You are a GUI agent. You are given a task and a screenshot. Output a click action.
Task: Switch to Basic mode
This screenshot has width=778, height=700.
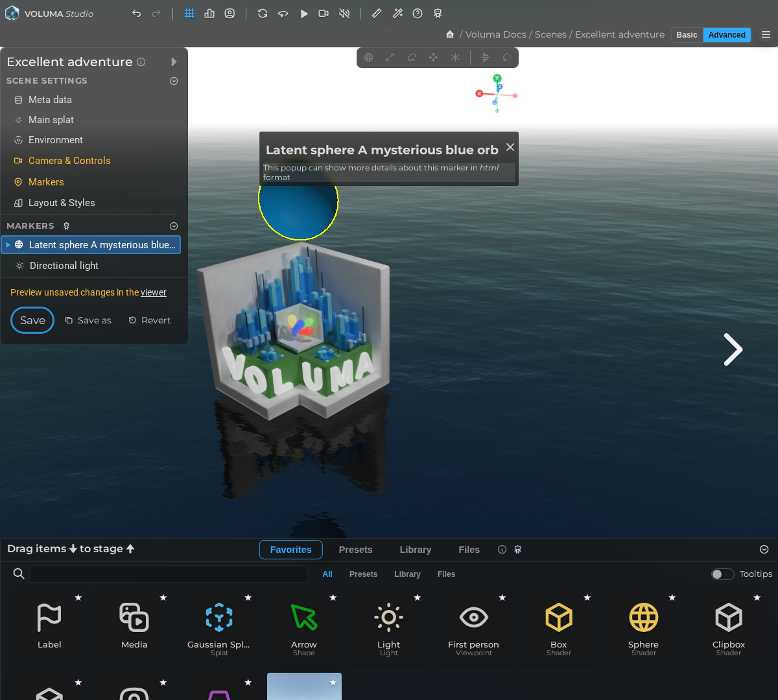click(x=687, y=35)
